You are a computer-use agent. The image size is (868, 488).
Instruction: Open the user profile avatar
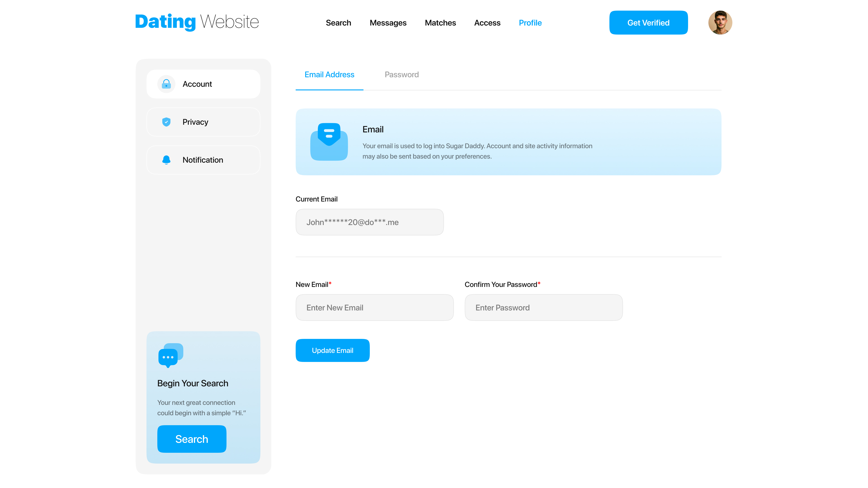pos(720,23)
